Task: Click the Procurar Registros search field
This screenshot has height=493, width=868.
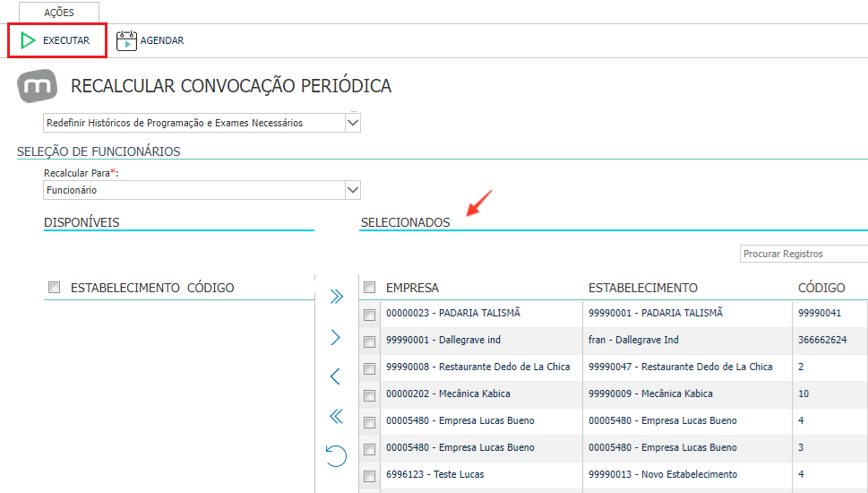Action: (x=804, y=254)
